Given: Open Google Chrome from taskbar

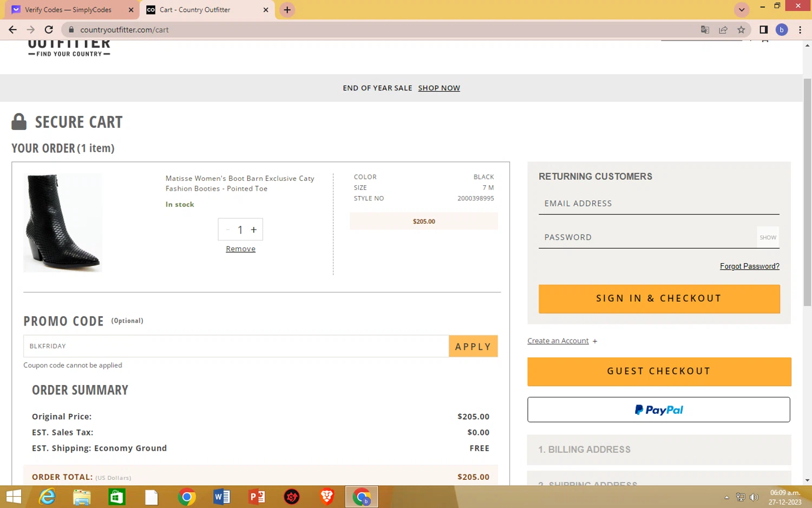Looking at the screenshot, I should [187, 497].
